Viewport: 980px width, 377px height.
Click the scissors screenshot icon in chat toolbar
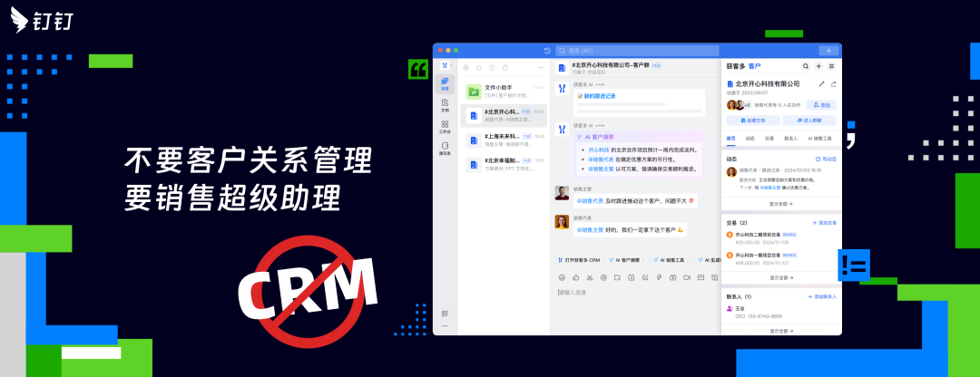[590, 277]
